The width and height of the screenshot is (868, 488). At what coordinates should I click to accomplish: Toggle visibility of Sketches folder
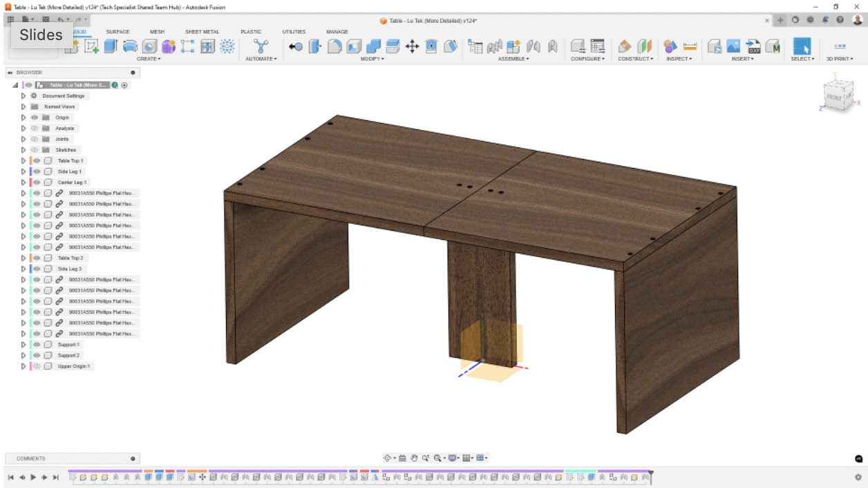35,150
